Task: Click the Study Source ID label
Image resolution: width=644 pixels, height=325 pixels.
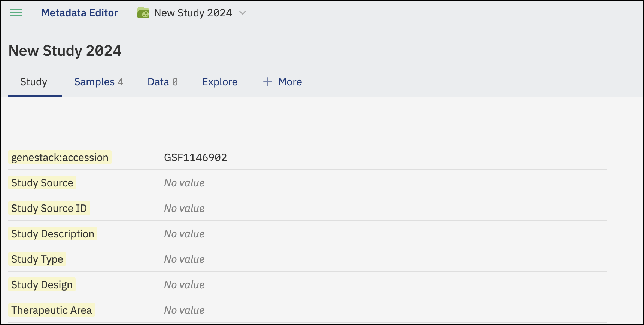Action: point(49,208)
